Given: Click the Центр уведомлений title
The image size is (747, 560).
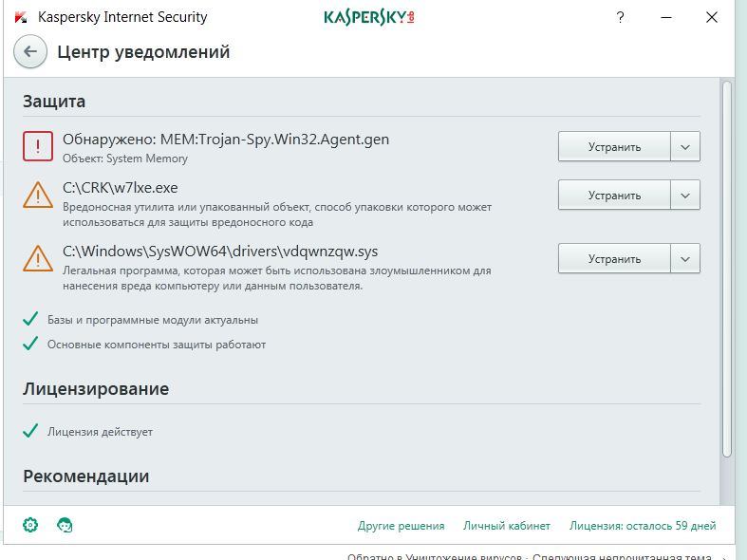Looking at the screenshot, I should point(143,52).
